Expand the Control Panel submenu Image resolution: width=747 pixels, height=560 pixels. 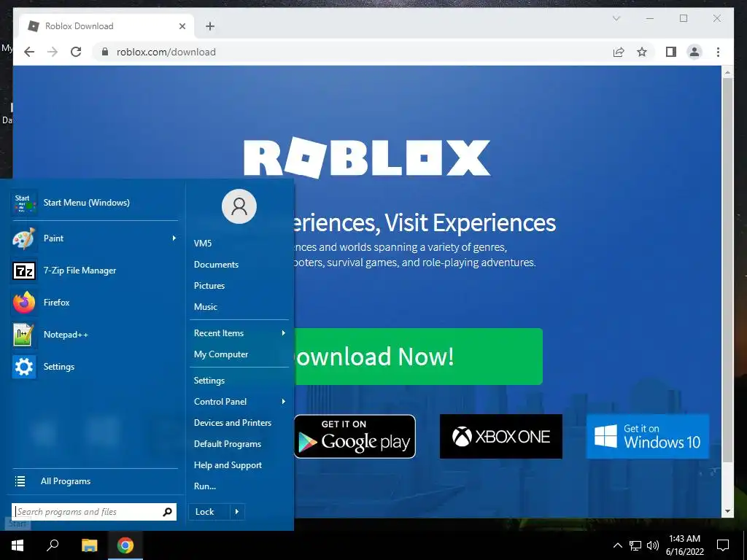(x=284, y=402)
